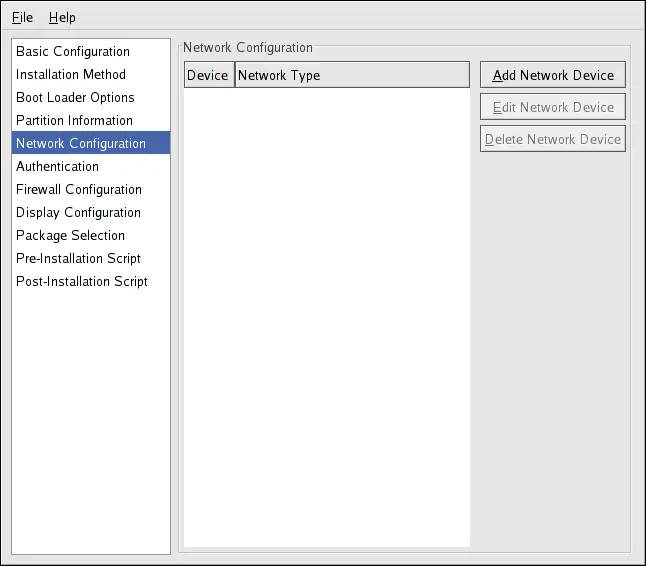The image size is (646, 566).
Task: Select Pre-Installation Script
Action: 78,258
